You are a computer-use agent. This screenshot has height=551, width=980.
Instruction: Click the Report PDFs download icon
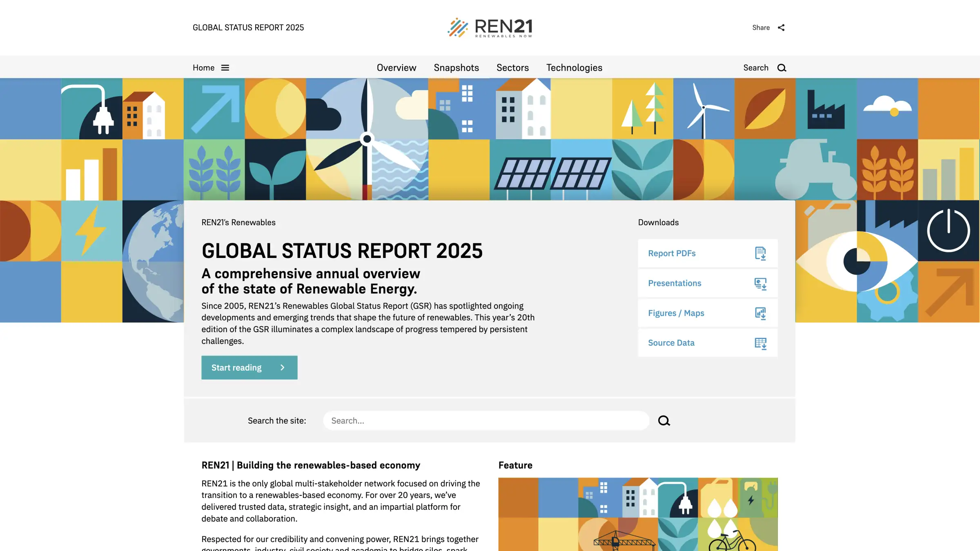point(760,253)
